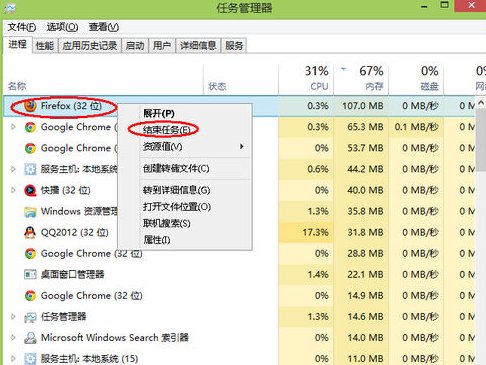Switch to the 性能 tab
The width and height of the screenshot is (486, 365).
tap(45, 46)
